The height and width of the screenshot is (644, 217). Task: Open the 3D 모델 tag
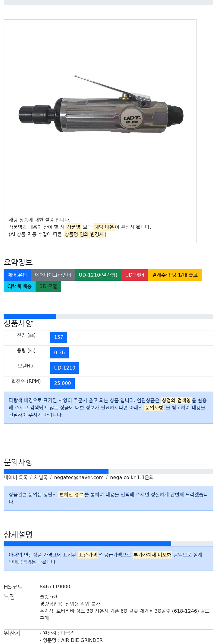pyautogui.click(x=48, y=286)
